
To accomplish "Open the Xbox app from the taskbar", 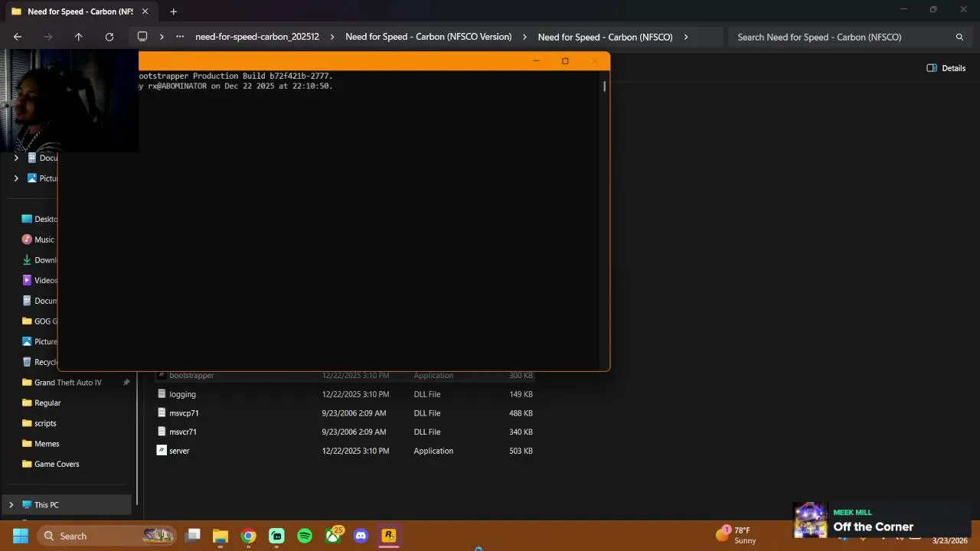I will (333, 536).
